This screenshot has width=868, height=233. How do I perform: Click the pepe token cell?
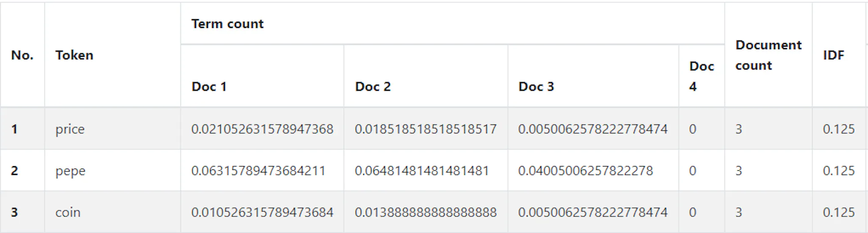pyautogui.click(x=70, y=171)
